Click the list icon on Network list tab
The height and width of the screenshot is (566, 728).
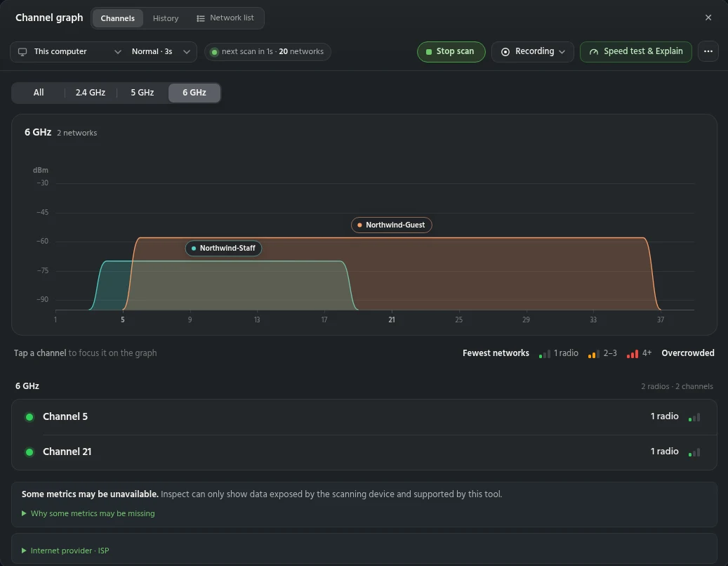tap(201, 18)
